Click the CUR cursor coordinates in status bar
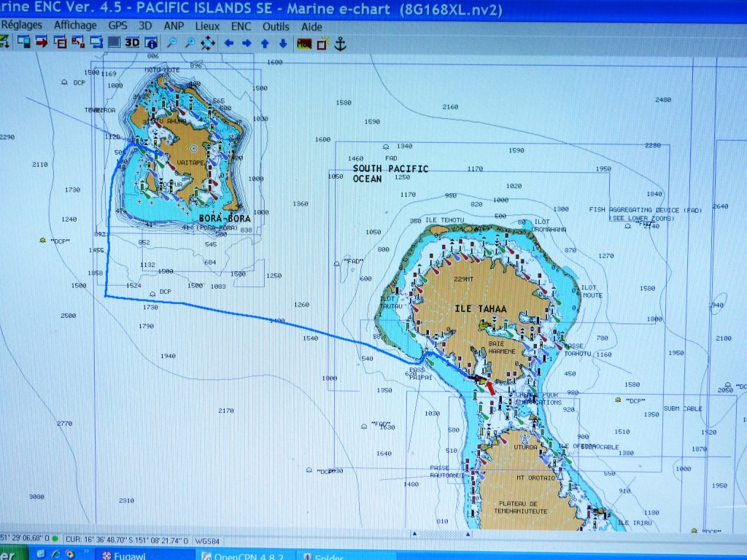 [127, 540]
